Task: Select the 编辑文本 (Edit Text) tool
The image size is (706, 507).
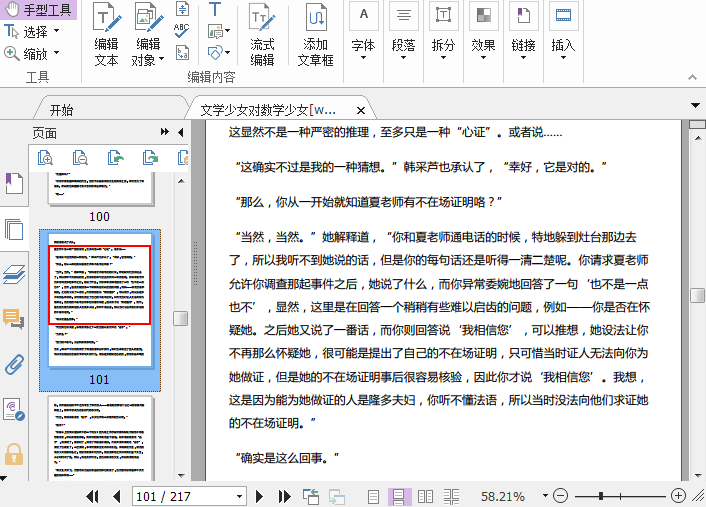Action: [x=106, y=34]
